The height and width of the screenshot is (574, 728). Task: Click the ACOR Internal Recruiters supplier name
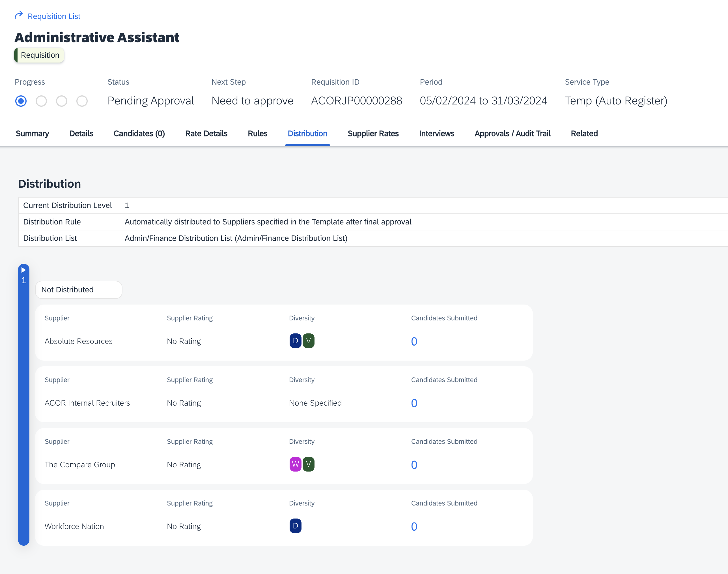click(87, 403)
